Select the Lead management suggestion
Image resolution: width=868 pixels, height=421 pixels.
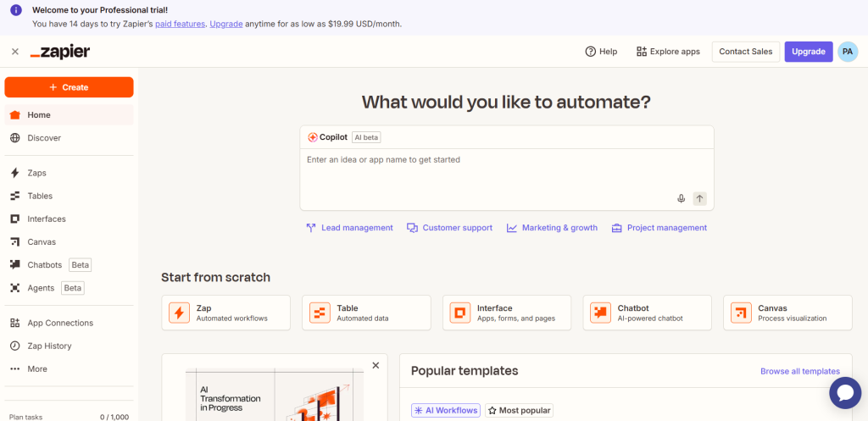[349, 228]
